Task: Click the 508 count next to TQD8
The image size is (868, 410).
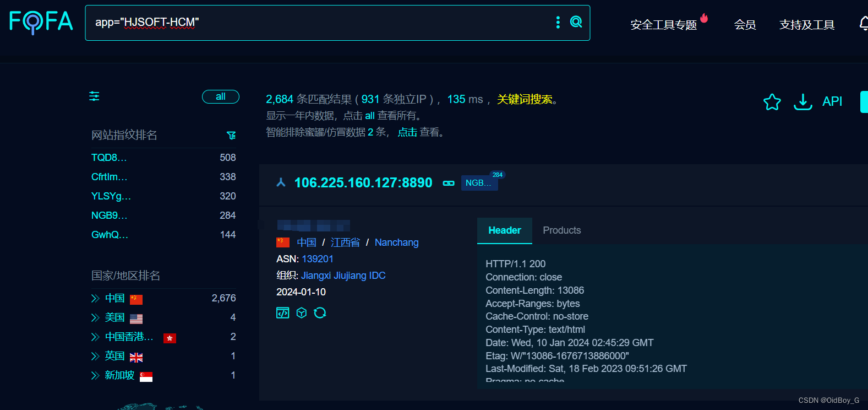Action: [x=228, y=158]
